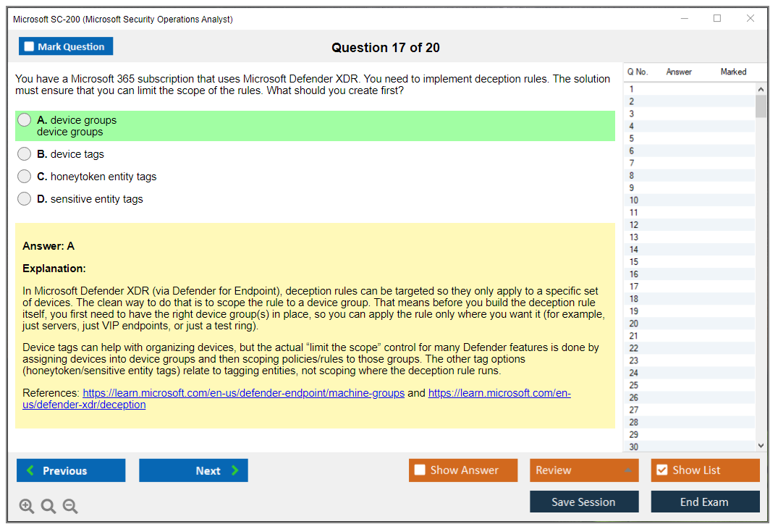Click the Save Session button
The image size is (778, 532).
583,502
